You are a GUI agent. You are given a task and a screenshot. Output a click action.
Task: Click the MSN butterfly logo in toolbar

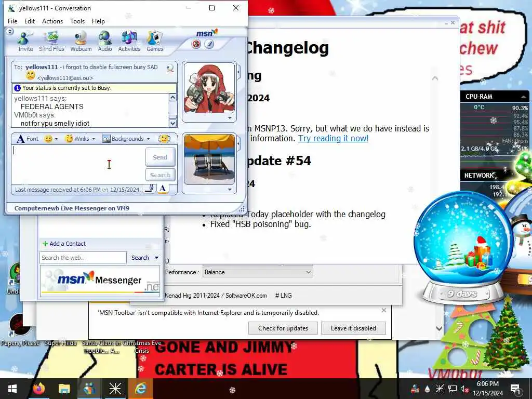(x=207, y=33)
